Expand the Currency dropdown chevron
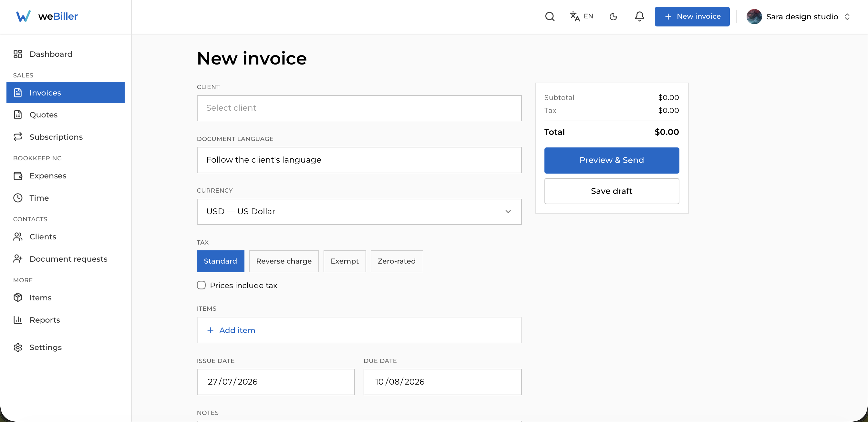Viewport: 868px width, 422px height. (508, 212)
